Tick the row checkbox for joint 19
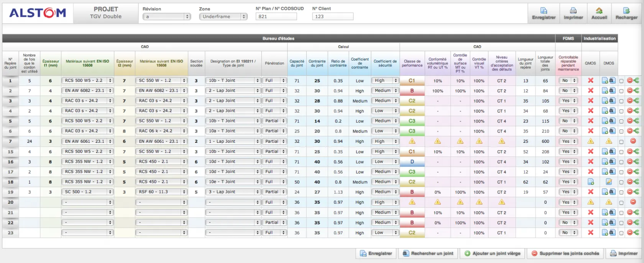Viewport: 644px width, 263px height. 621,192
